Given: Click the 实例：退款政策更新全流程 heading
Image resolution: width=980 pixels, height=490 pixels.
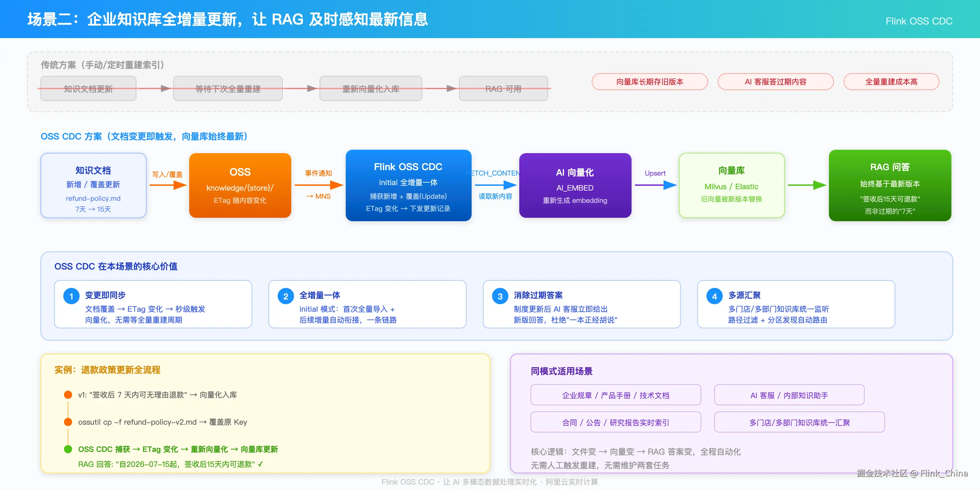Looking at the screenshot, I should click(x=107, y=370).
